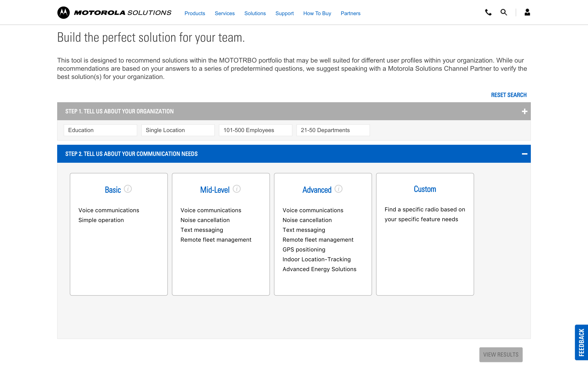
Task: Click the 101-500 Employees selection box
Action: (255, 130)
